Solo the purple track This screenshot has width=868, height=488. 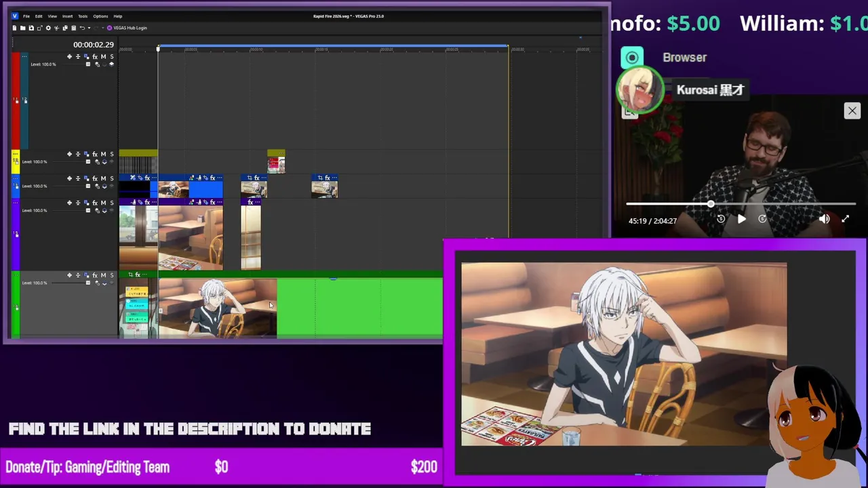click(111, 203)
